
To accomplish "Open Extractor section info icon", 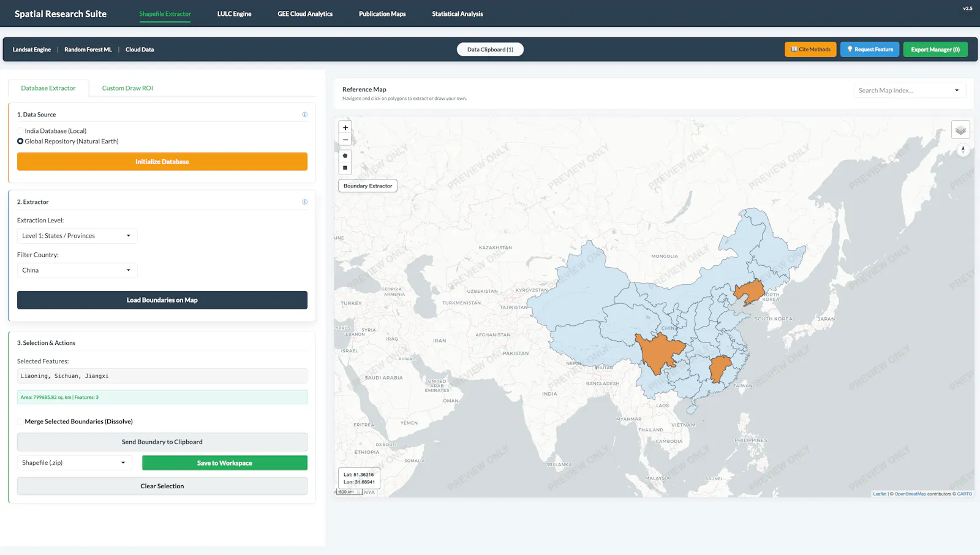I will [x=304, y=202].
